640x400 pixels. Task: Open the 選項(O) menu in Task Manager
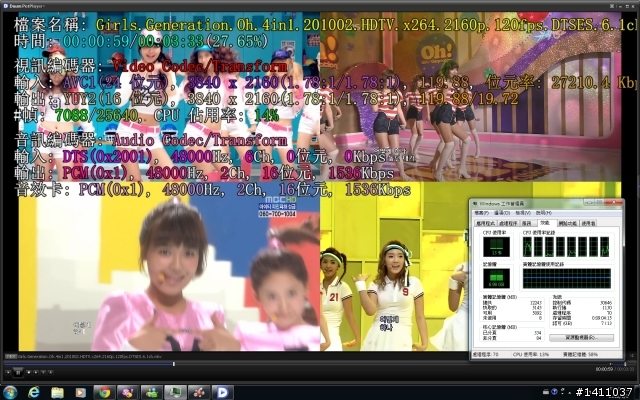[502, 213]
